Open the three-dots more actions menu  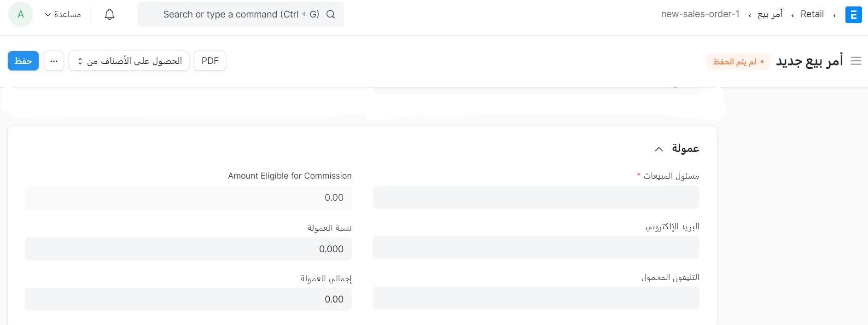[54, 61]
